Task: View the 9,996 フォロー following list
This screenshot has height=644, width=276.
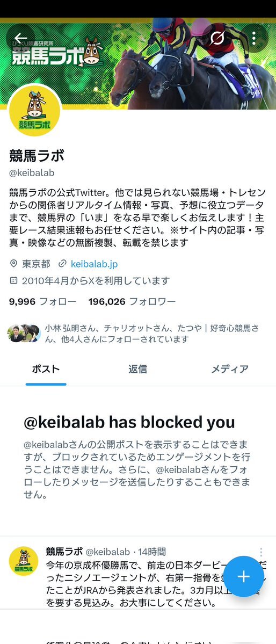Action: (x=43, y=302)
